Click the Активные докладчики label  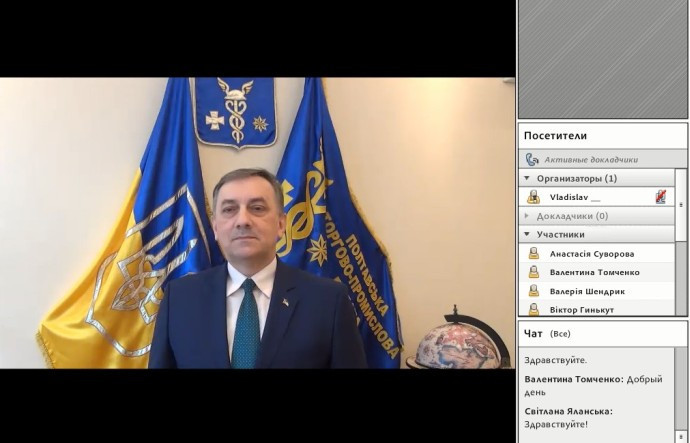click(594, 159)
